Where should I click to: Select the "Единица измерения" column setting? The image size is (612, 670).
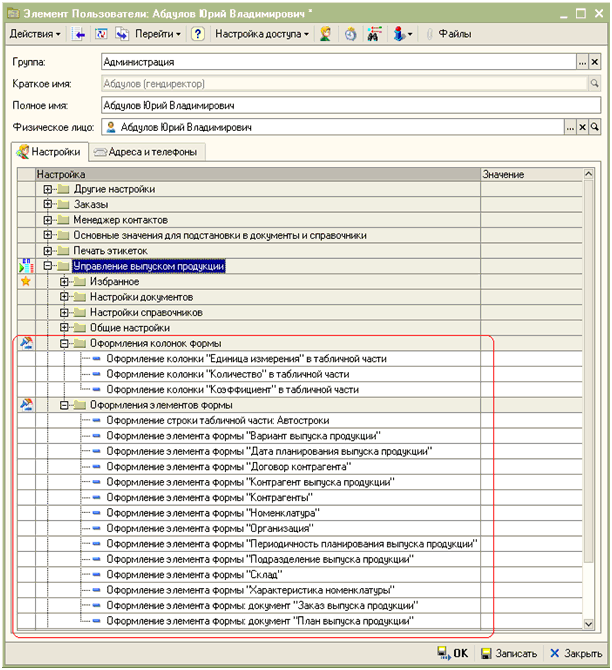(246, 359)
